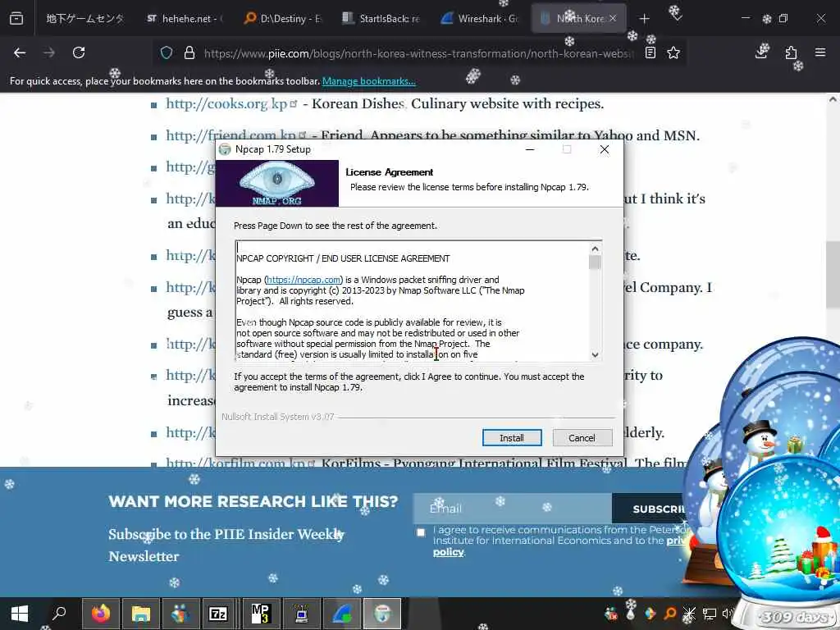
Task: Open the taskbar search magnifier
Action: (x=59, y=614)
